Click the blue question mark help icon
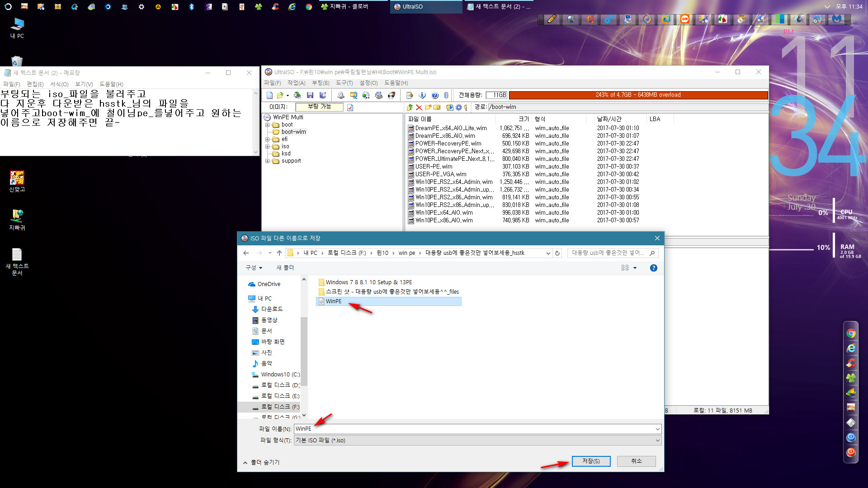Screen dimensions: 868x488 point(435,95)
